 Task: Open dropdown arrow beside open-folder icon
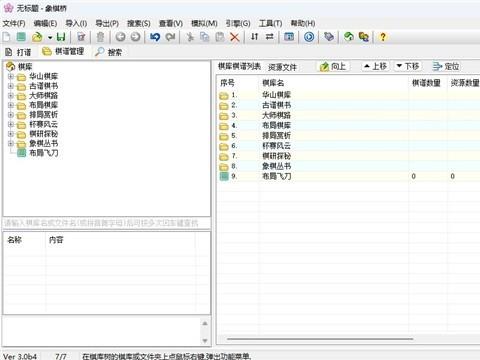[50, 37]
